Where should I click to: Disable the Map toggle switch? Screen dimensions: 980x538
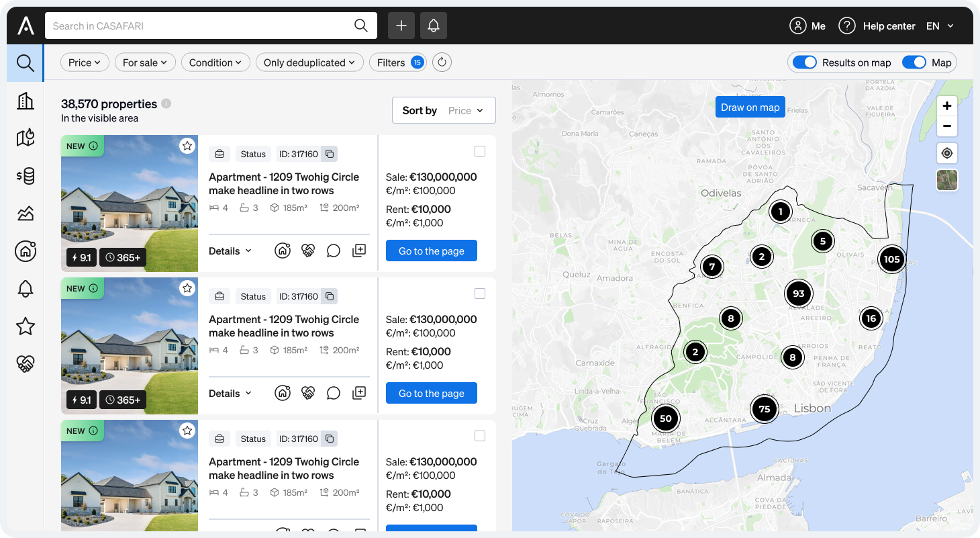pyautogui.click(x=914, y=62)
